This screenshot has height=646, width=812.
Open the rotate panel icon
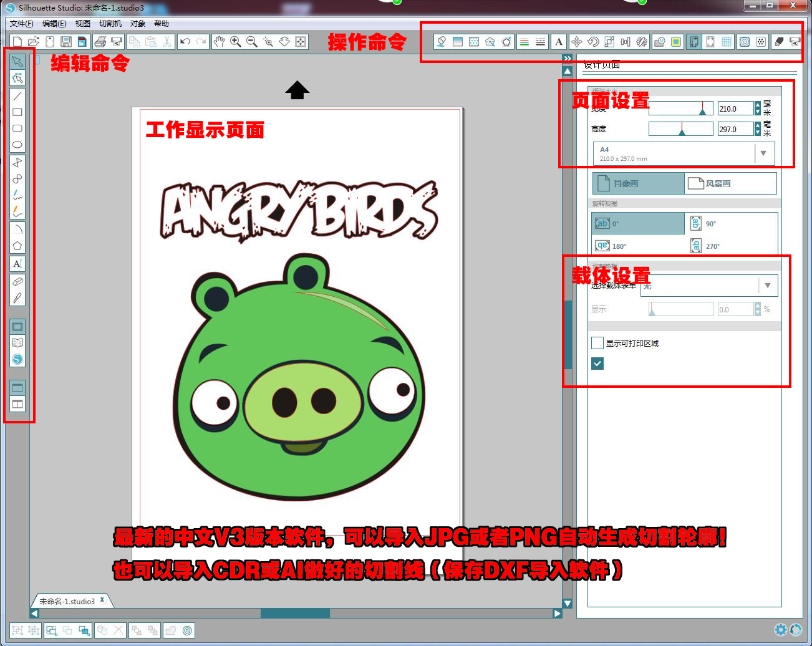click(x=593, y=42)
